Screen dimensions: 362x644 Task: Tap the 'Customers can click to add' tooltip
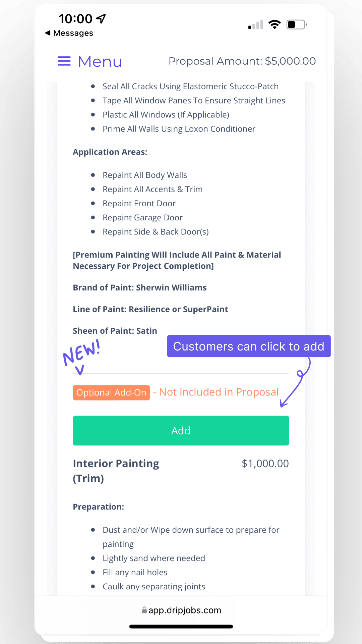pos(249,346)
